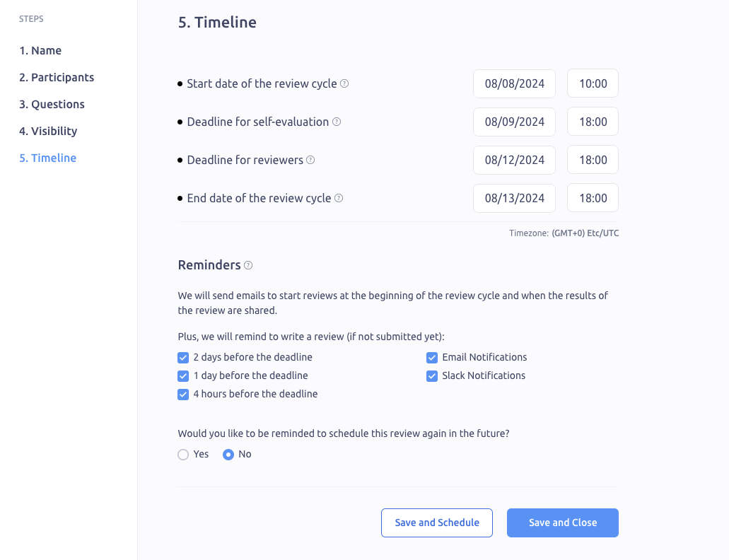Screen dimensions: 729x560
Task: Click the Save and Schedule button
Action: click(437, 523)
